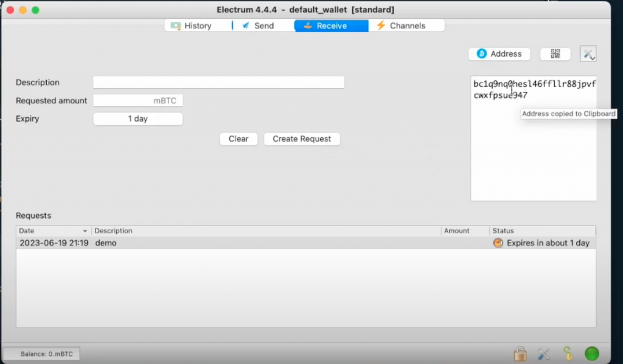
Task: Open the Channels tab
Action: (406, 26)
